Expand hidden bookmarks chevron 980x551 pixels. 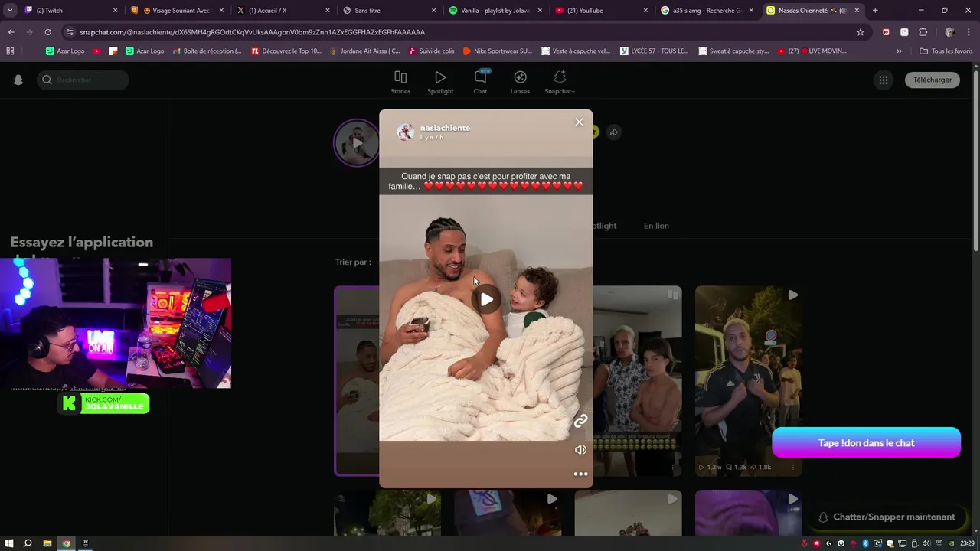tap(899, 51)
